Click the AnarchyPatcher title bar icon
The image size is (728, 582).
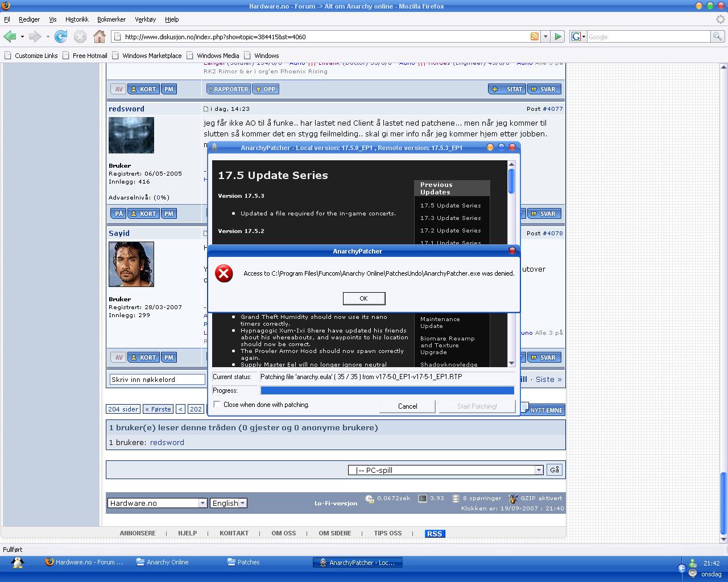214,147
